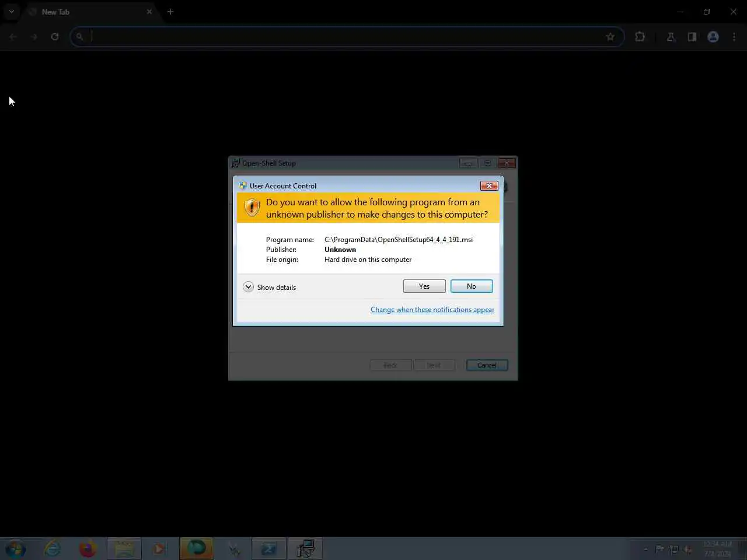
Task: Click the PowerShell icon on taskbar
Action: pyautogui.click(x=268, y=549)
